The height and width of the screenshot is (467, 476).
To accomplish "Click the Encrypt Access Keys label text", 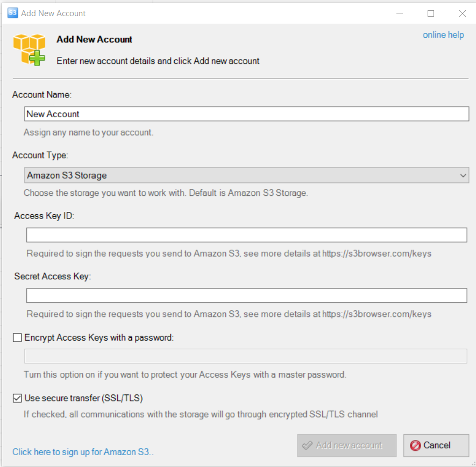I will [100, 338].
